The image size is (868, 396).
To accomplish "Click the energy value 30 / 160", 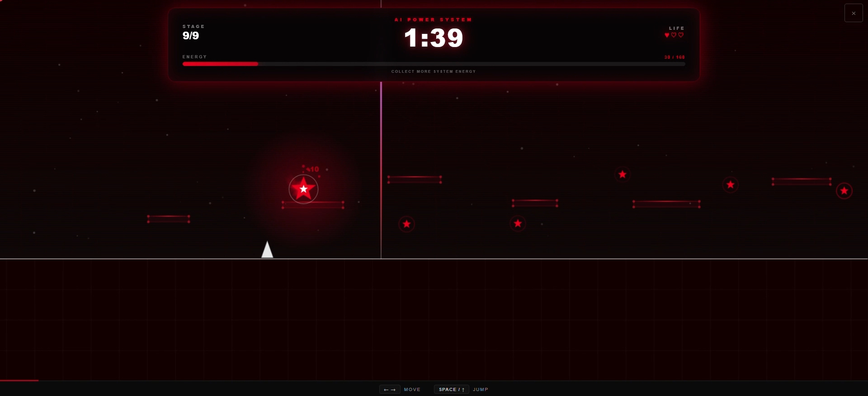I will (x=675, y=57).
